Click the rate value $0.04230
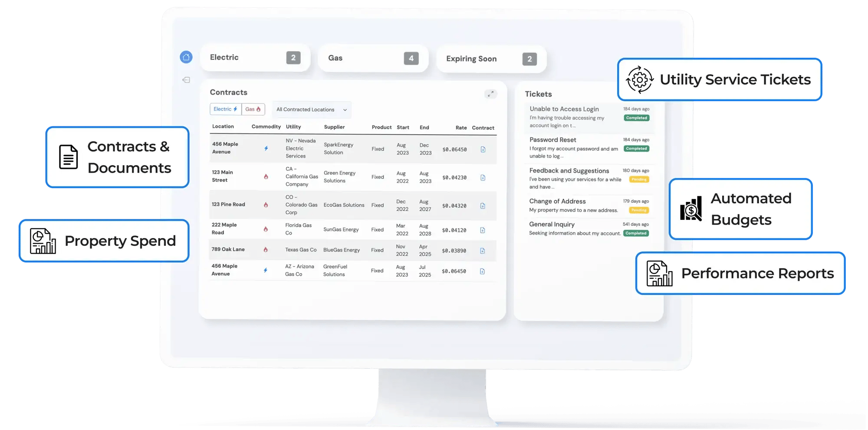The width and height of the screenshot is (868, 430). coord(454,178)
